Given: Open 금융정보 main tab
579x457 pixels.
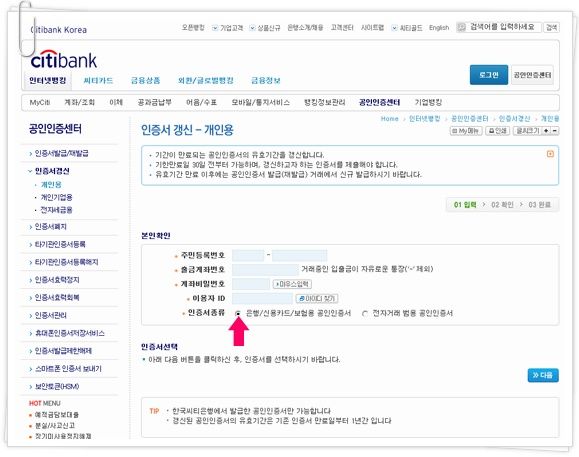Looking at the screenshot, I should pos(265,80).
